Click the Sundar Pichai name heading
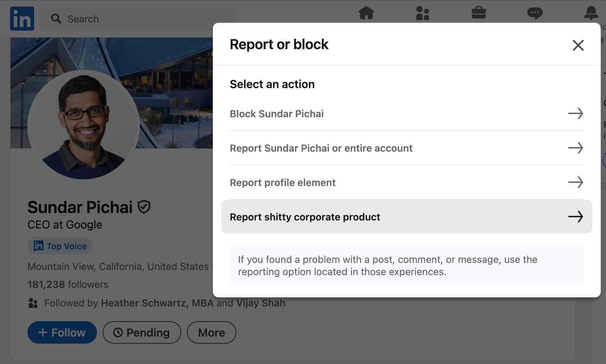Image resolution: width=606 pixels, height=364 pixels. 80,207
